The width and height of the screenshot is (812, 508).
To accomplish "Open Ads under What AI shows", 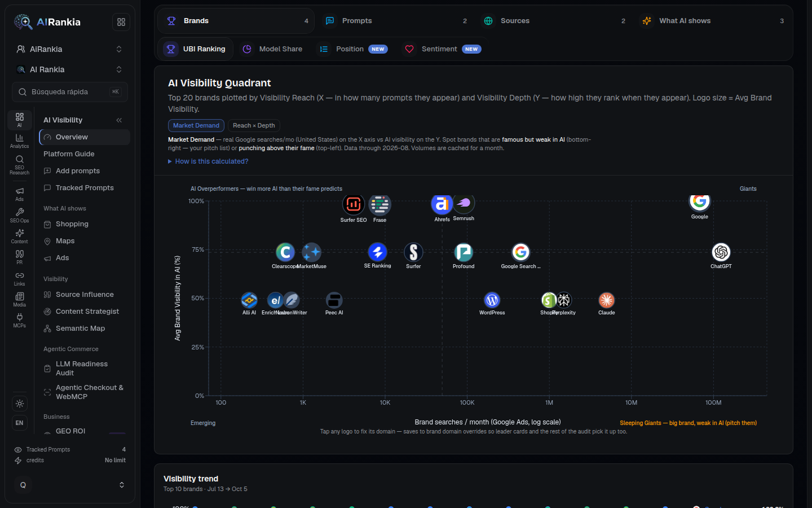I will pyautogui.click(x=85, y=258).
